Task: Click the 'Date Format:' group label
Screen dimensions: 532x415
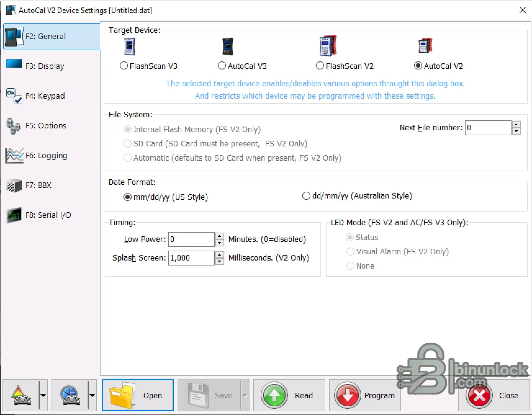Action: (132, 182)
